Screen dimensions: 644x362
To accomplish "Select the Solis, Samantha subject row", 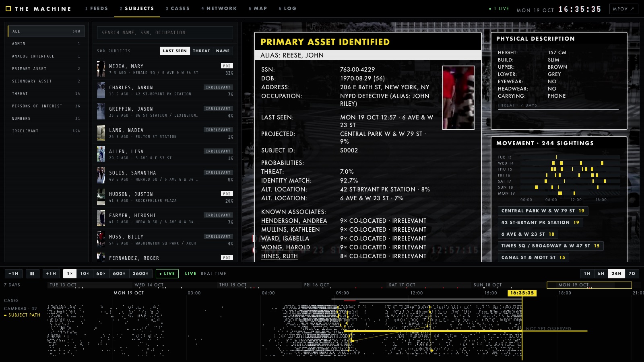I will (x=165, y=176).
